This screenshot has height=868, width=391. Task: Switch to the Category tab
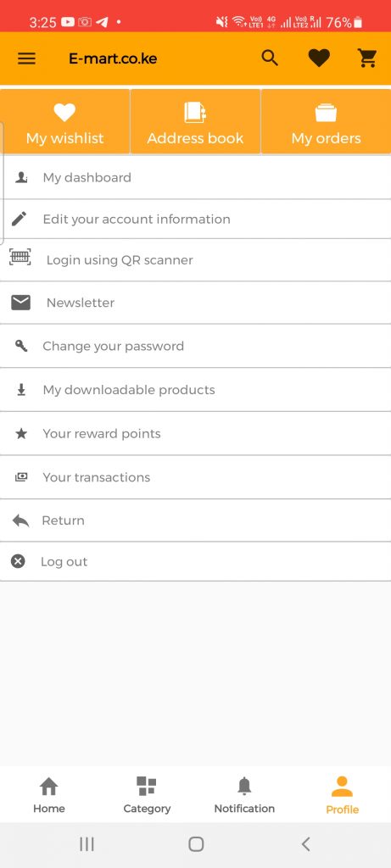(147, 795)
